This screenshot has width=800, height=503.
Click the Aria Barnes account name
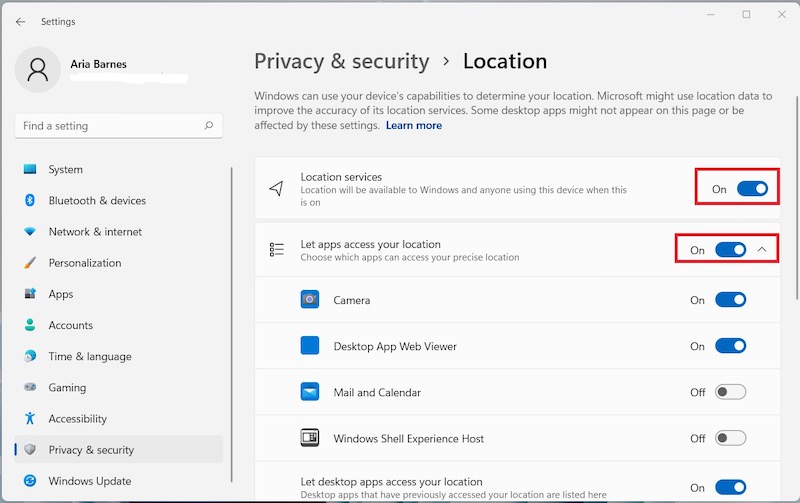98,64
